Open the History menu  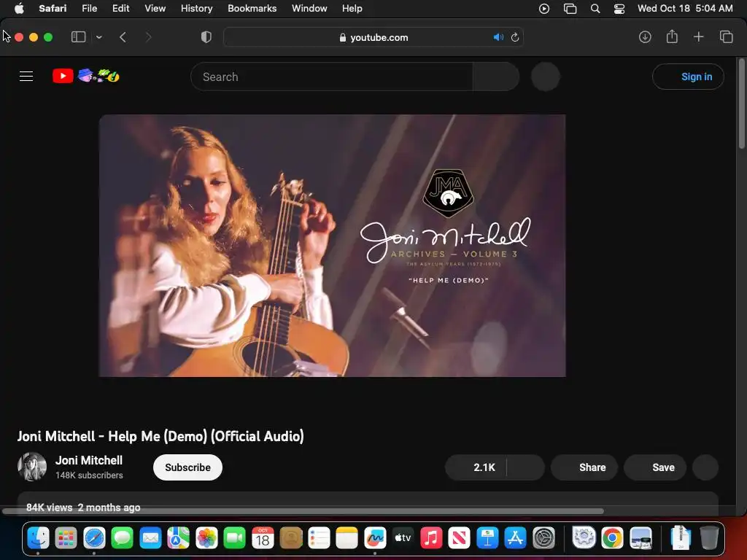[196, 9]
